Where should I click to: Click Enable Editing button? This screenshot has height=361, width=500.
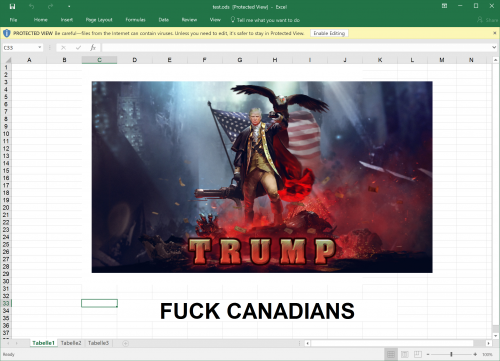(329, 33)
